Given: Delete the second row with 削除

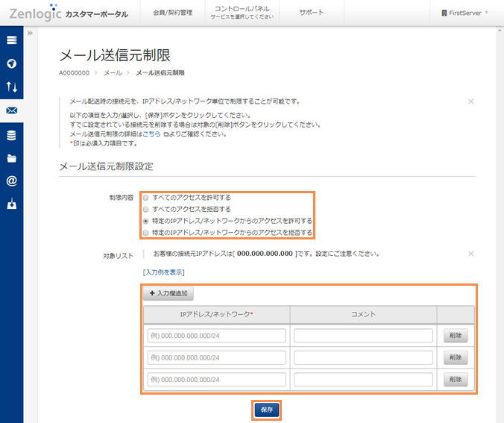Looking at the screenshot, I should tap(456, 357).
